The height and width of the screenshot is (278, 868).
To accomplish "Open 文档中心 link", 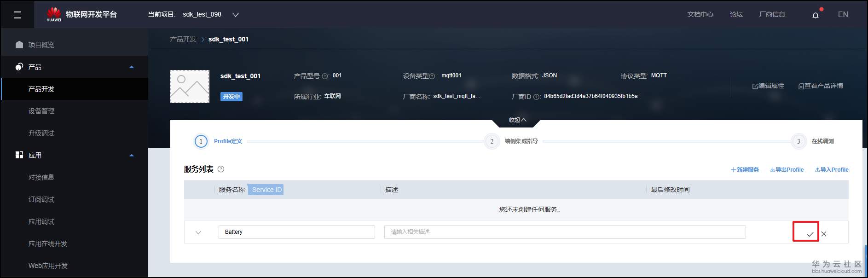I will click(x=700, y=14).
